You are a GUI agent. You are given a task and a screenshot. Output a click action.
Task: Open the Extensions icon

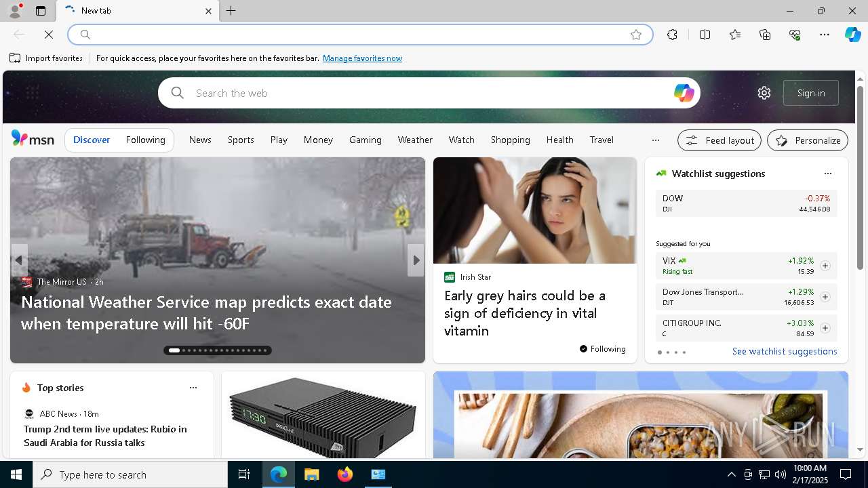[x=672, y=35]
